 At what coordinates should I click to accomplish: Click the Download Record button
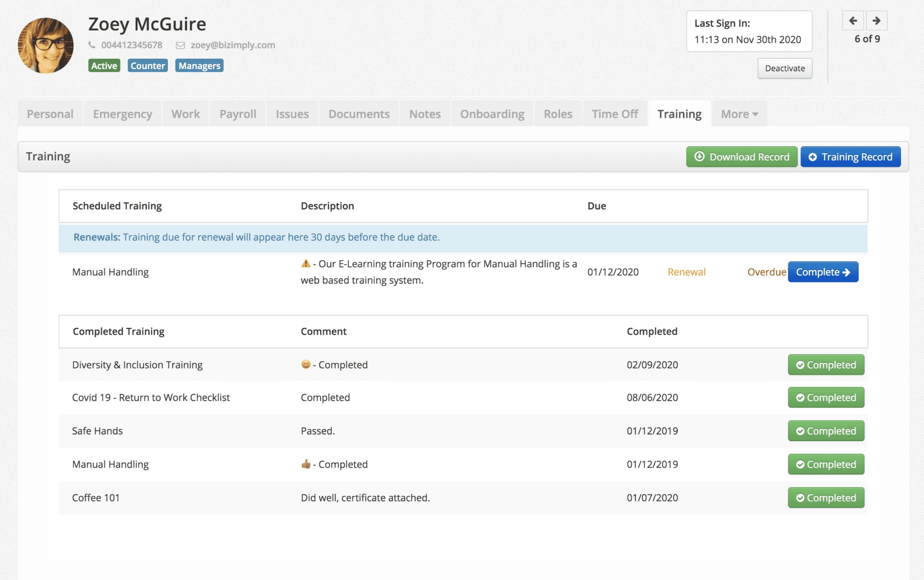741,157
